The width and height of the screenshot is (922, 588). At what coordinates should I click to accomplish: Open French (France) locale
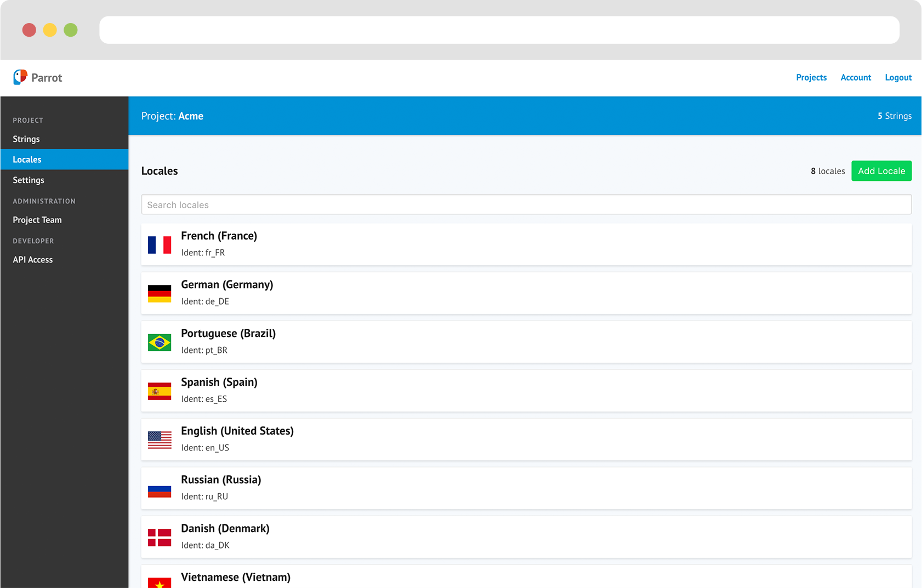[x=526, y=244]
